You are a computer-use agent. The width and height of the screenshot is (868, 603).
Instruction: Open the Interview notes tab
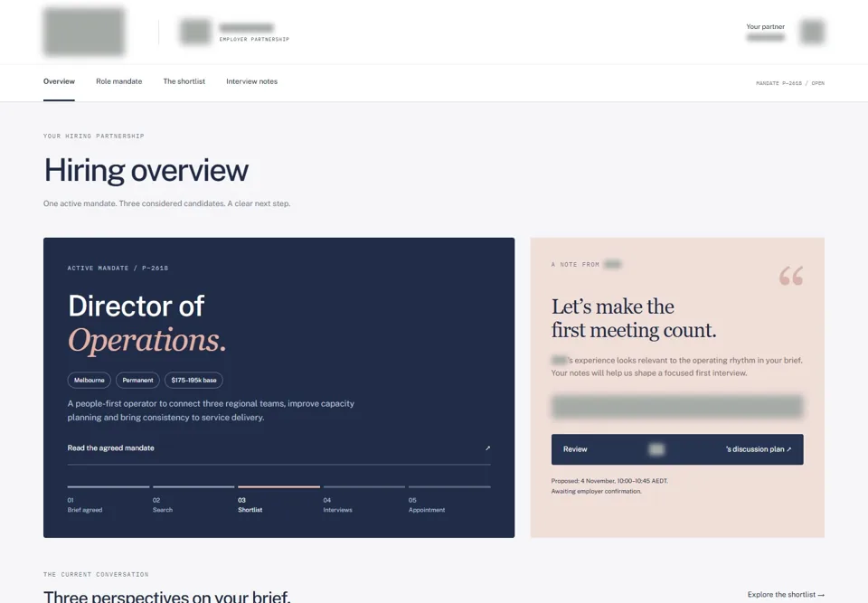252,81
